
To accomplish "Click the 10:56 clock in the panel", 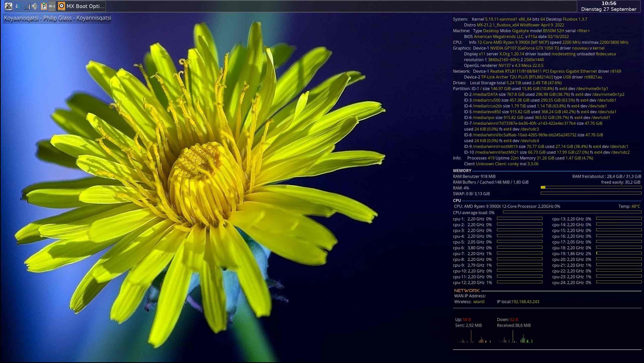I will pyautogui.click(x=609, y=3).
